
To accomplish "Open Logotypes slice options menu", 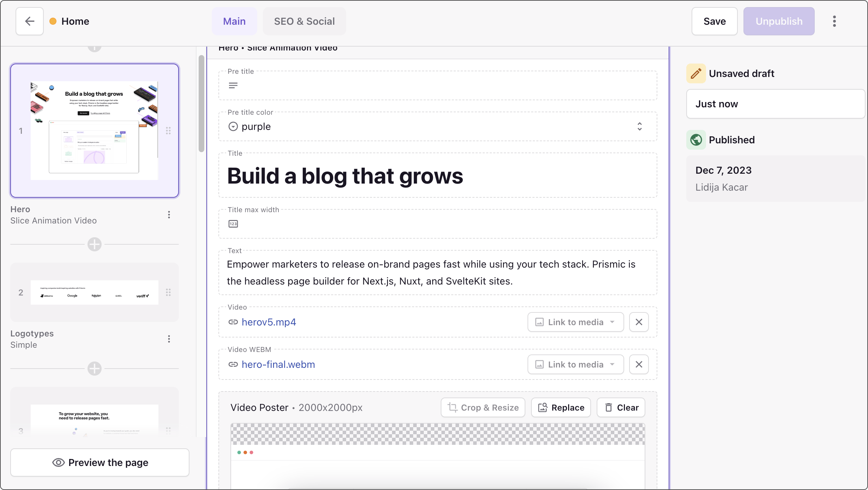I will tap(169, 339).
